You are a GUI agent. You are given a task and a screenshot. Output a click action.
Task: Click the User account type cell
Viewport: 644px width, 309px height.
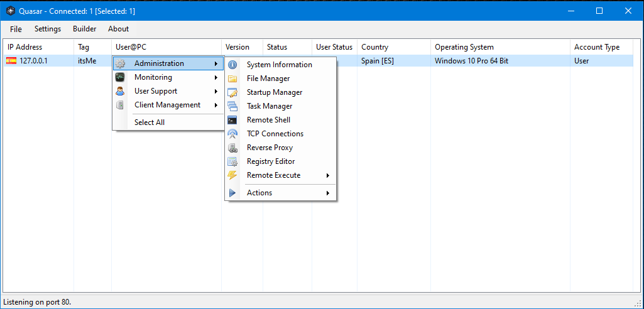(582, 61)
